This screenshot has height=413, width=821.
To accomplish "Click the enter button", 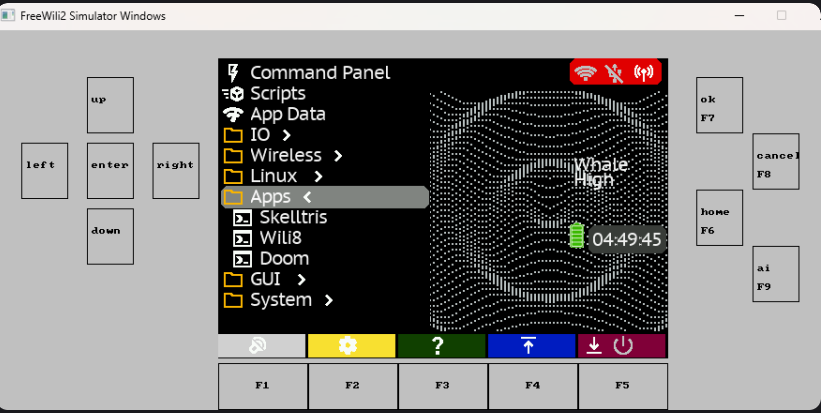I will click(110, 171).
